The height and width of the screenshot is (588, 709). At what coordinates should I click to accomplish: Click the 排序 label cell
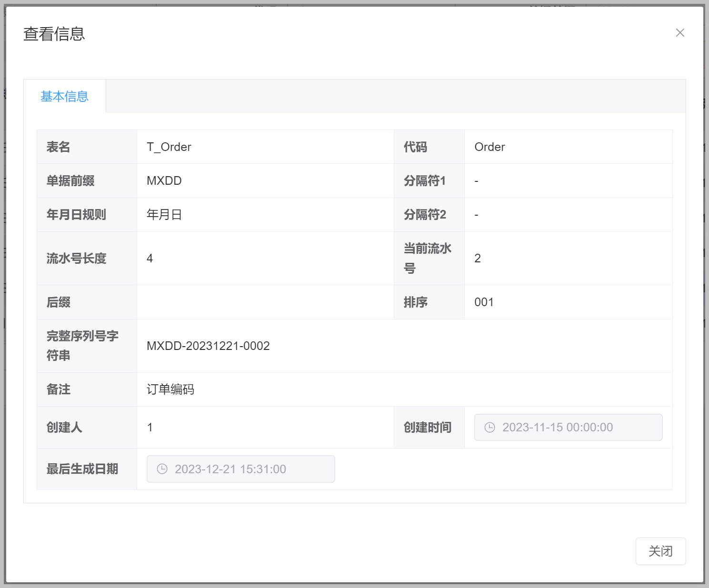coord(429,302)
